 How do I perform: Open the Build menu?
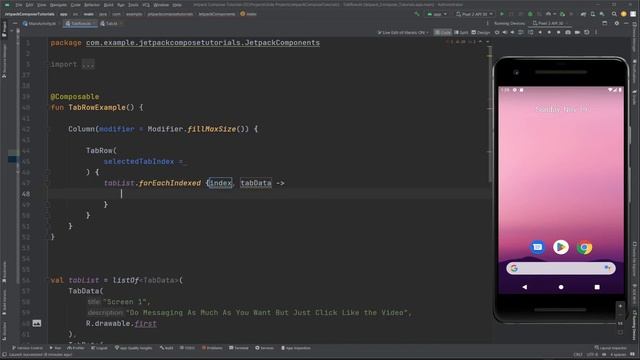108,5
